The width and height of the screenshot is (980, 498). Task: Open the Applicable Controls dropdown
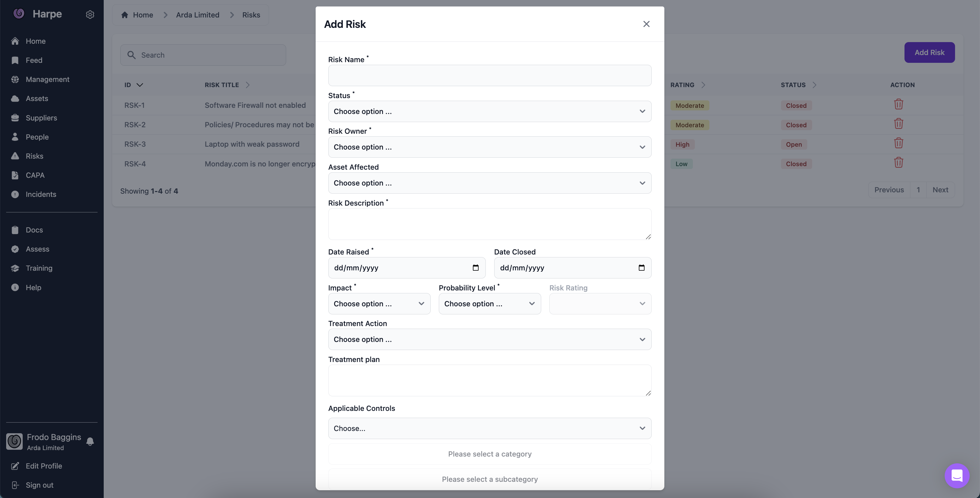[489, 428]
